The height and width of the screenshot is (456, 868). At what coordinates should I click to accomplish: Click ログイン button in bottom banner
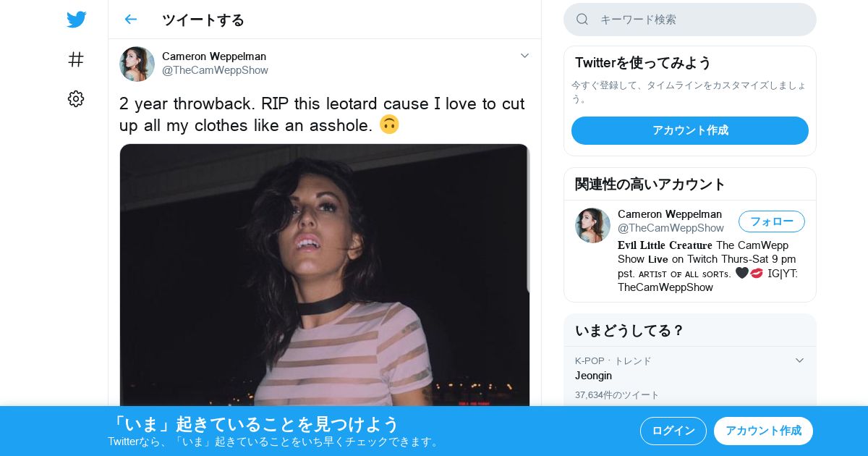(673, 431)
